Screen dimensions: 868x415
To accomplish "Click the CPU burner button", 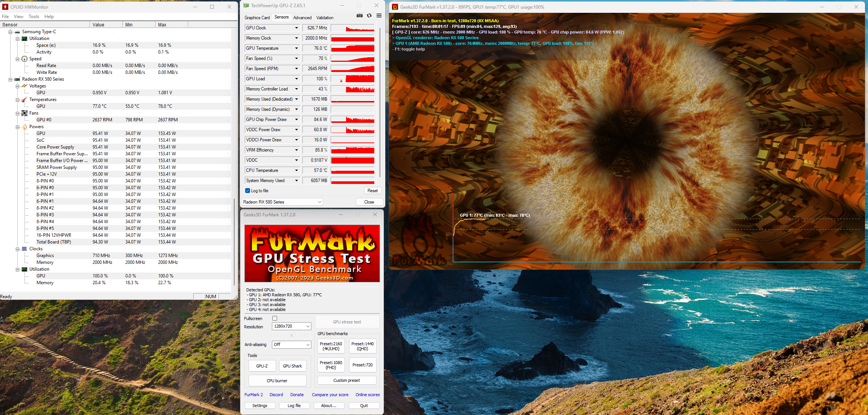I will click(277, 381).
